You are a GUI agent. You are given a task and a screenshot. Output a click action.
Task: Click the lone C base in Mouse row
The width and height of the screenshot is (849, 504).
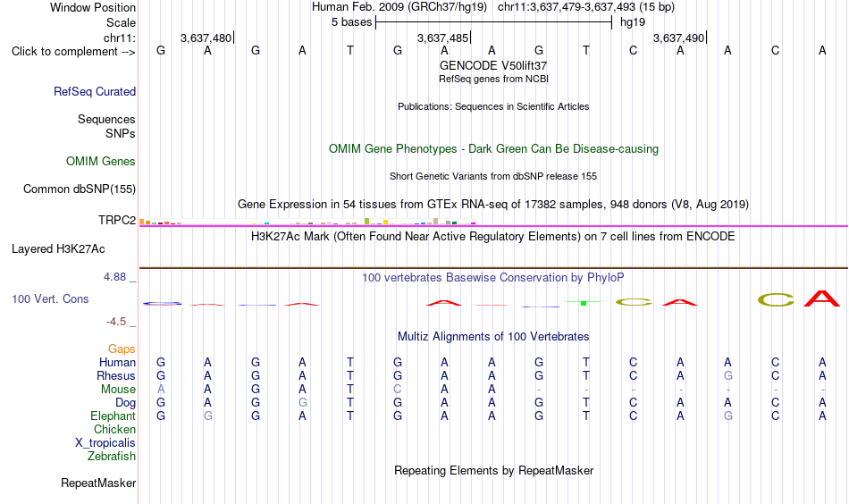398,390
